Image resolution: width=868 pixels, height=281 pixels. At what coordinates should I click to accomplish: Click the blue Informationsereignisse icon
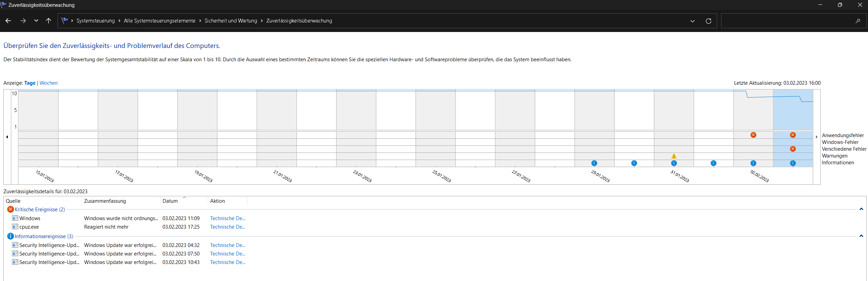pos(11,236)
